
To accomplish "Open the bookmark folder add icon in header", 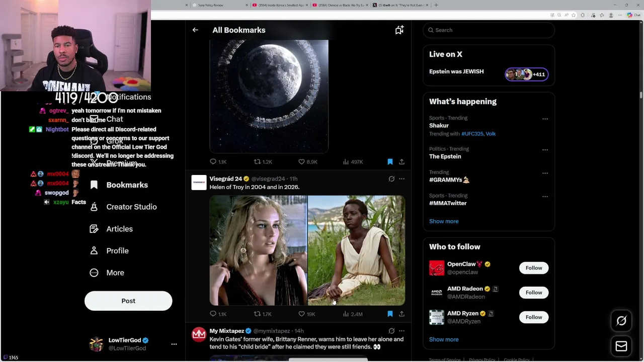I will (399, 30).
